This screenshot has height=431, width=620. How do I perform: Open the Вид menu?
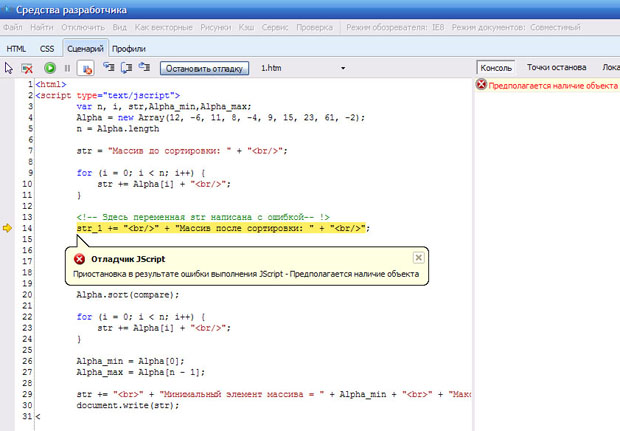click(119, 27)
